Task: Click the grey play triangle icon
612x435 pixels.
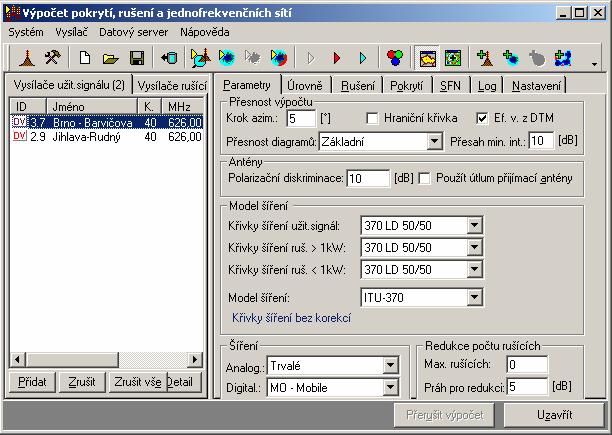Action: click(311, 58)
